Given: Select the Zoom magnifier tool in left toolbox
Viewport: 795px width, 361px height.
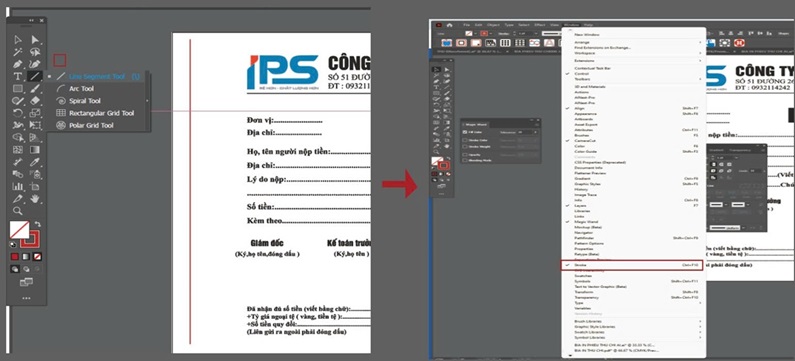Looking at the screenshot, I should point(18,210).
